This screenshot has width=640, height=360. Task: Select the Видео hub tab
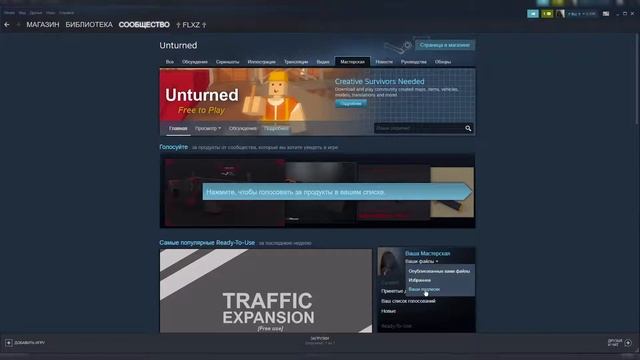[323, 62]
